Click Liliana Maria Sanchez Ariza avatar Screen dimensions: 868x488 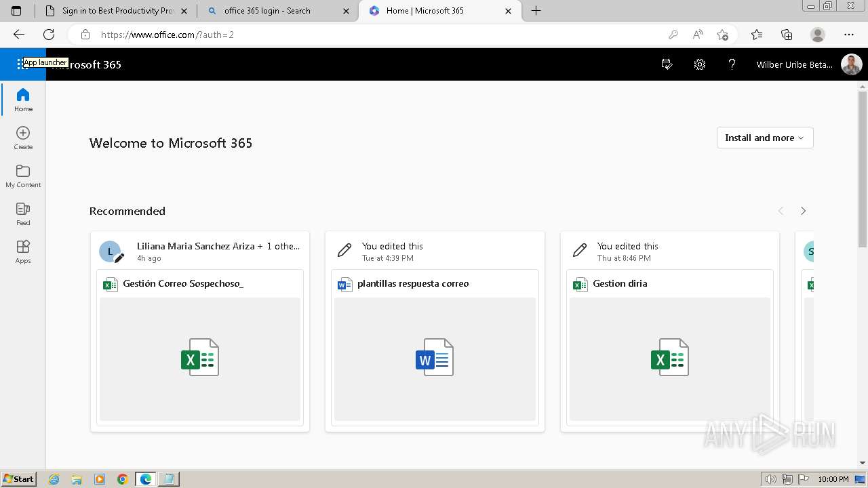coord(111,251)
